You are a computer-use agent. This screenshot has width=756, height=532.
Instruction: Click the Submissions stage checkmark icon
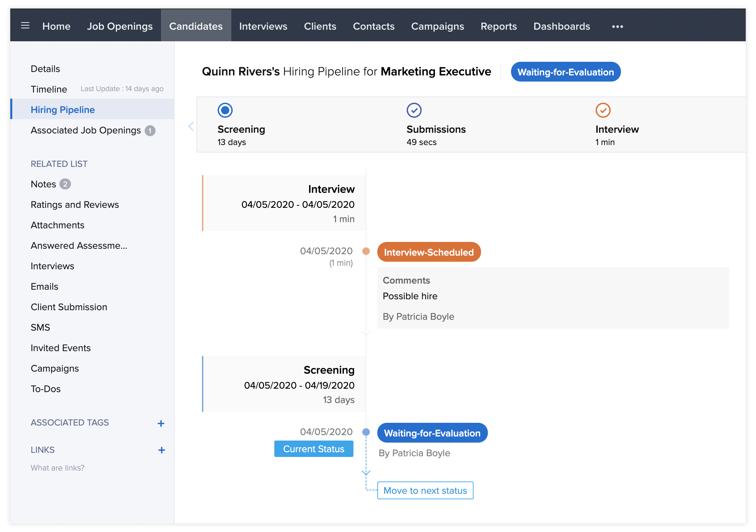tap(414, 110)
